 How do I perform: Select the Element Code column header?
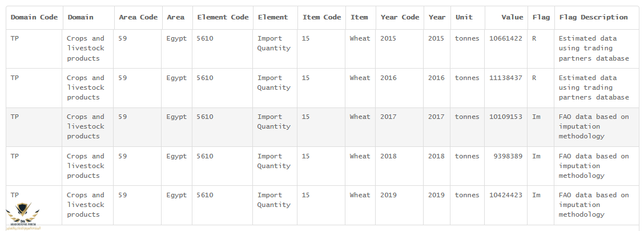click(x=223, y=17)
